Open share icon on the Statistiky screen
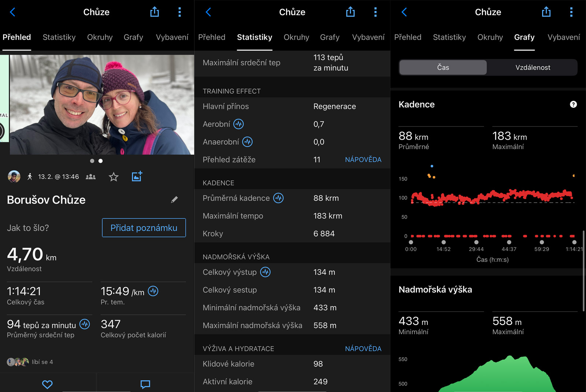 (x=350, y=12)
